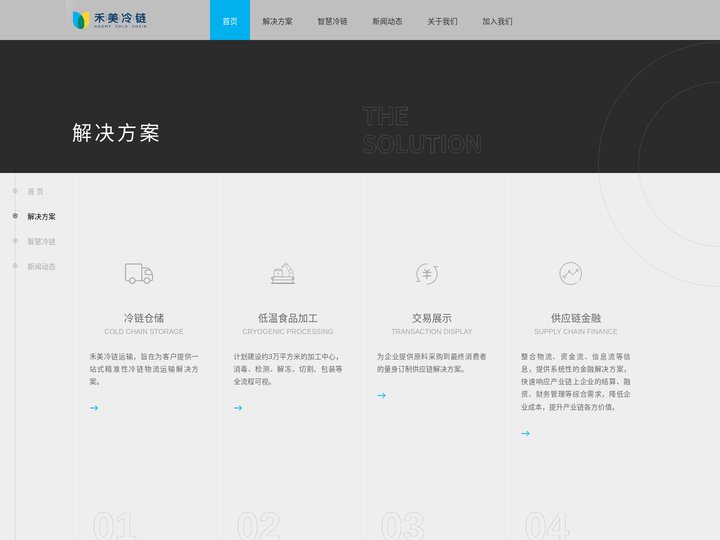Open the 交易展示 heading
720x540 pixels.
pos(432,318)
